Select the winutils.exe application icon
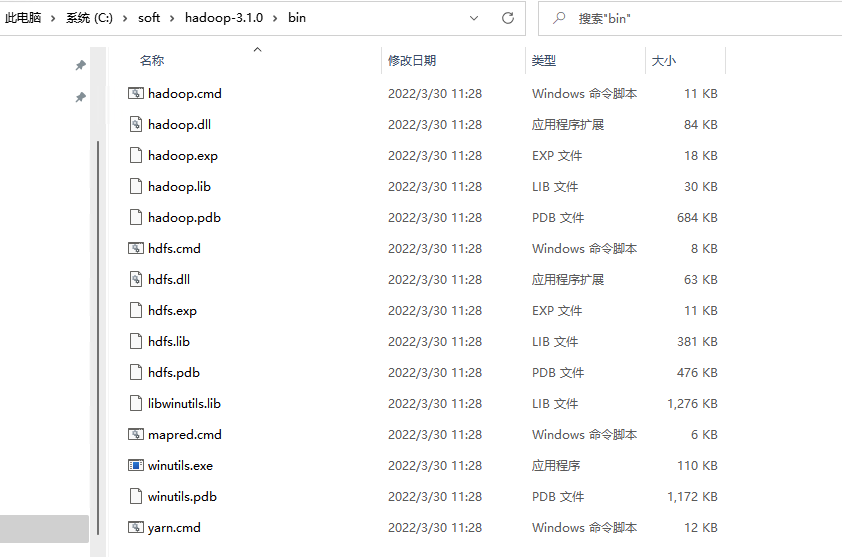The image size is (842, 557). pos(137,466)
